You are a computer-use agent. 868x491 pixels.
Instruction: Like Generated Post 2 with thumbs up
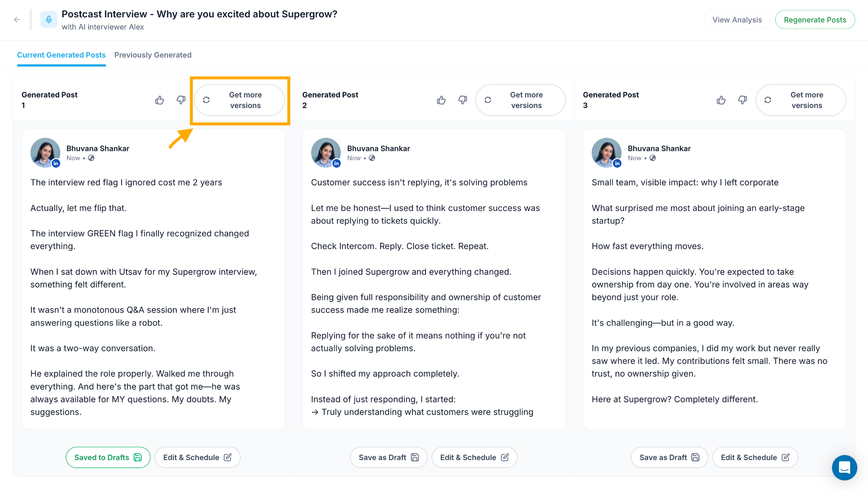tap(441, 100)
